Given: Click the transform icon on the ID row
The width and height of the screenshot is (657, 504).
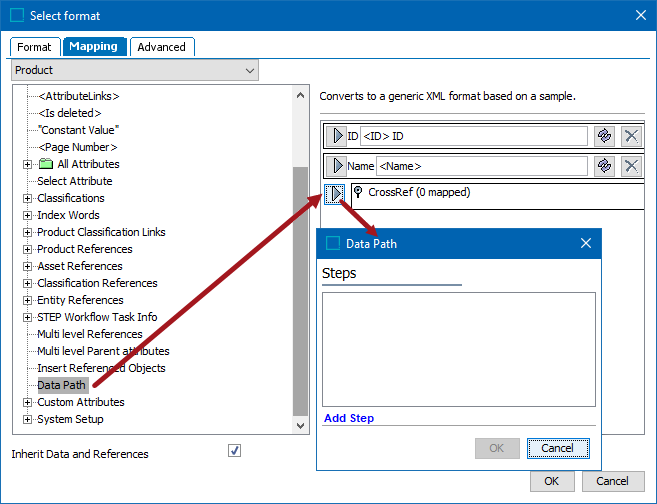Looking at the screenshot, I should click(x=604, y=136).
